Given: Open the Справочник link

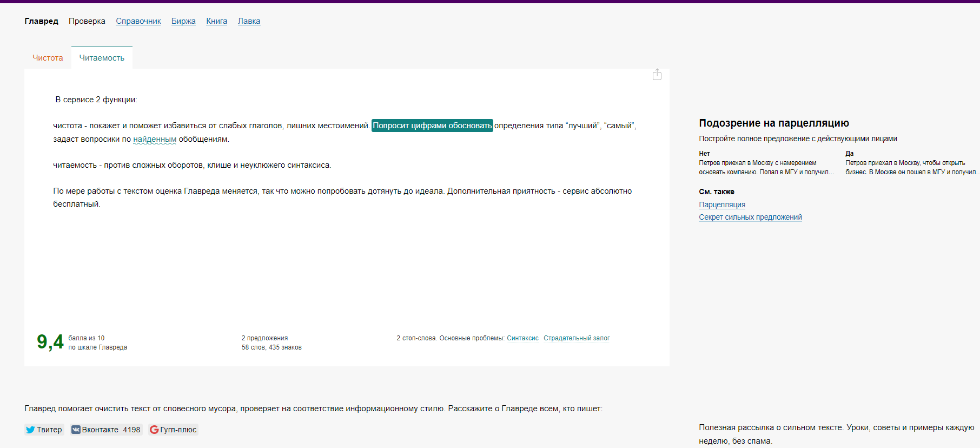Looking at the screenshot, I should [x=138, y=21].
